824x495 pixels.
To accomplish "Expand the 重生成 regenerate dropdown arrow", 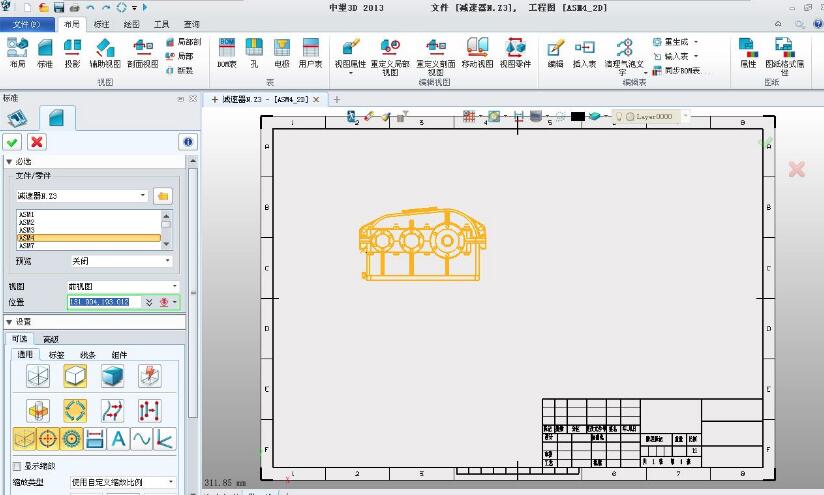I will (696, 42).
